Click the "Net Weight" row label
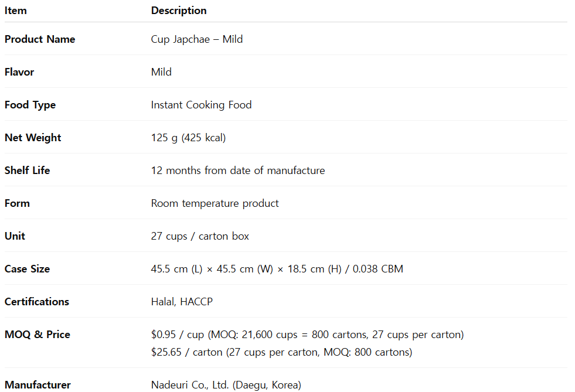The width and height of the screenshot is (575, 392). [33, 138]
